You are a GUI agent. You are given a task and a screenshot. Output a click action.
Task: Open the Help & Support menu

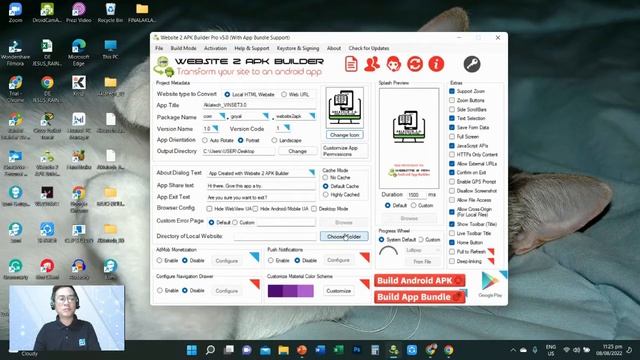251,48
